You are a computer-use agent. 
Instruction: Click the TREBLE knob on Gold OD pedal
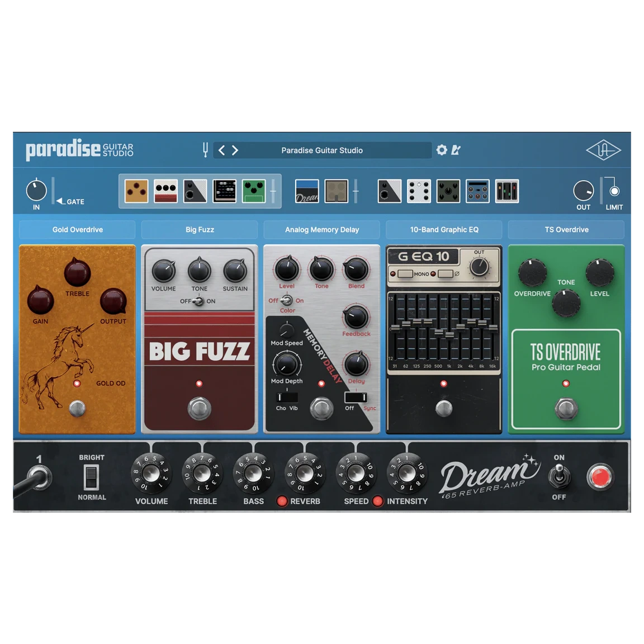(77, 273)
